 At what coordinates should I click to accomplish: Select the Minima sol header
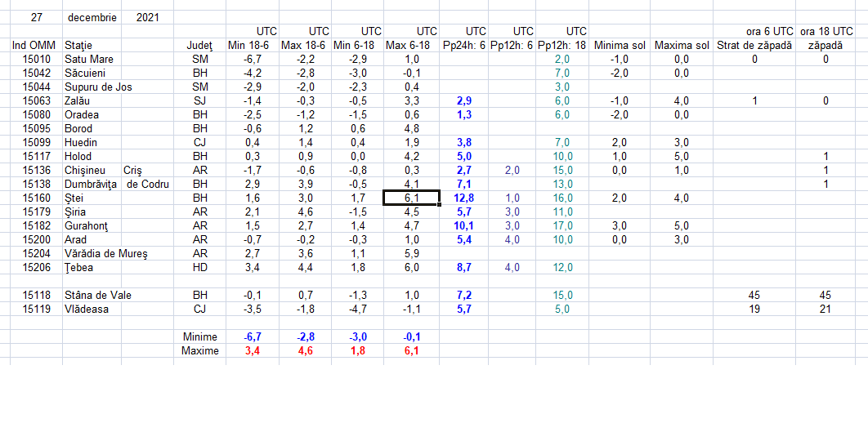pyautogui.click(x=620, y=46)
